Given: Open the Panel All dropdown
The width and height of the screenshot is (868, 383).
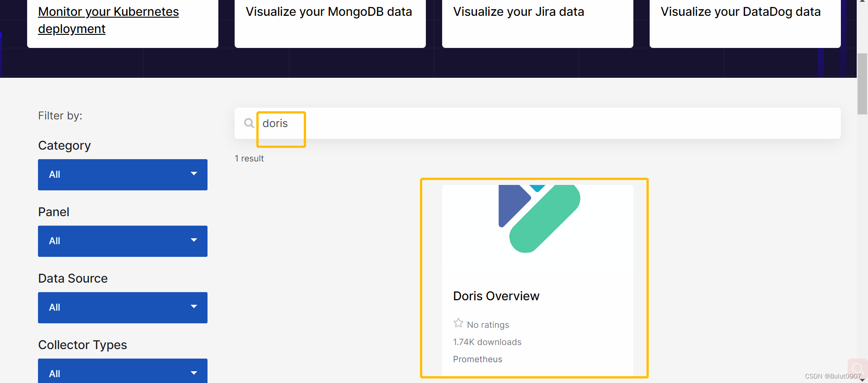Looking at the screenshot, I should click(x=123, y=241).
